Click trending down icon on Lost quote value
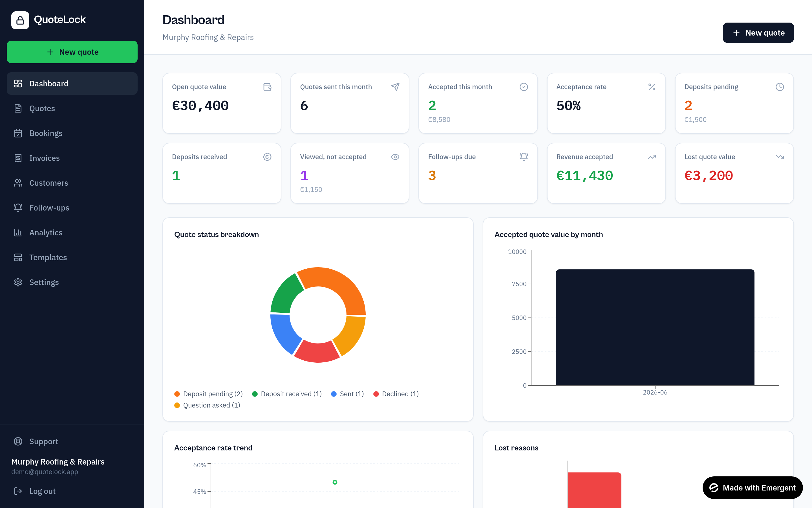812x508 pixels. (x=780, y=157)
